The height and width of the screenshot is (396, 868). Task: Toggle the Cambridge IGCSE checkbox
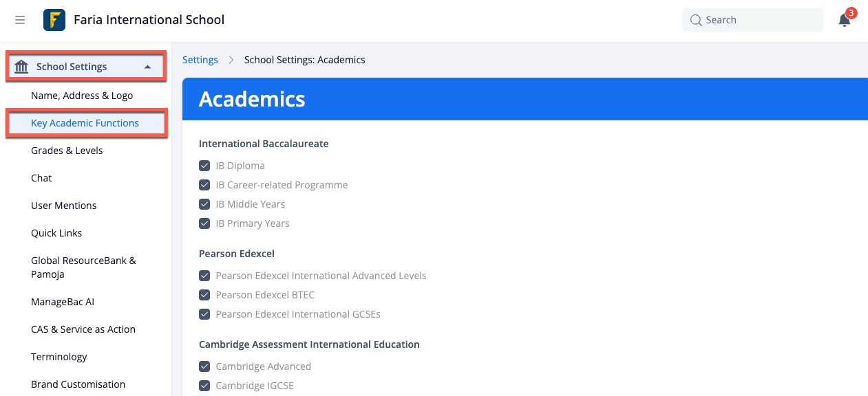pyautogui.click(x=204, y=386)
